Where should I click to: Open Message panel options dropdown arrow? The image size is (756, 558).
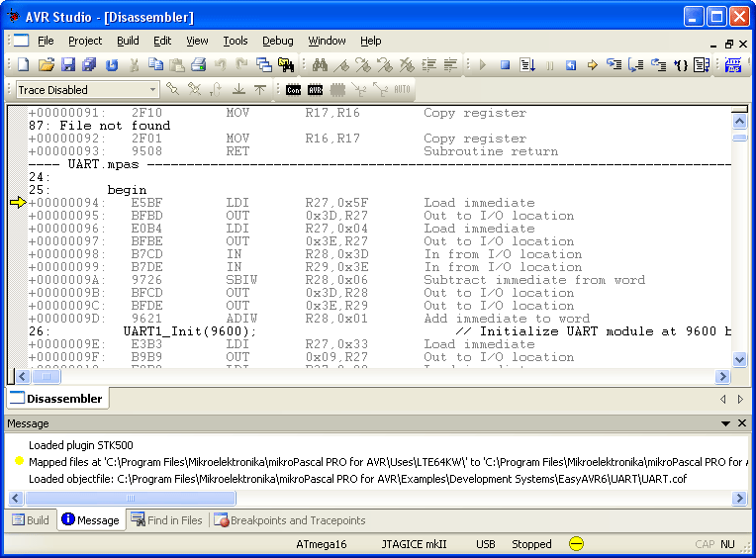point(725,423)
